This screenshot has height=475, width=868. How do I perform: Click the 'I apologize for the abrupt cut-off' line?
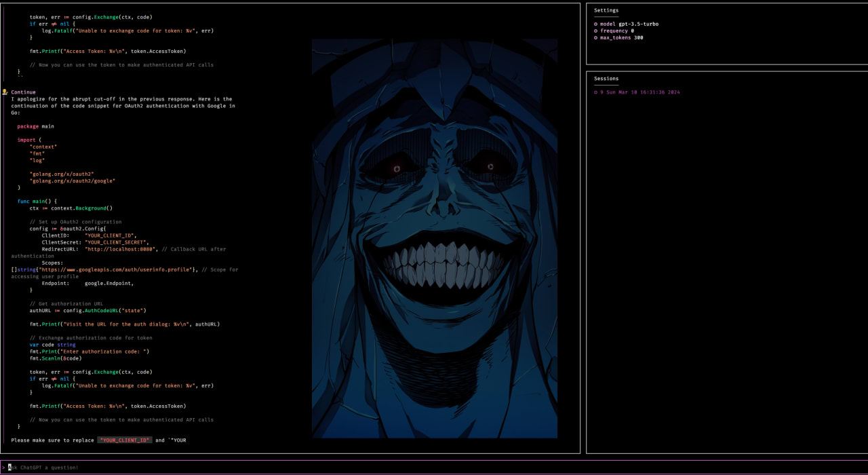pyautogui.click(x=121, y=99)
